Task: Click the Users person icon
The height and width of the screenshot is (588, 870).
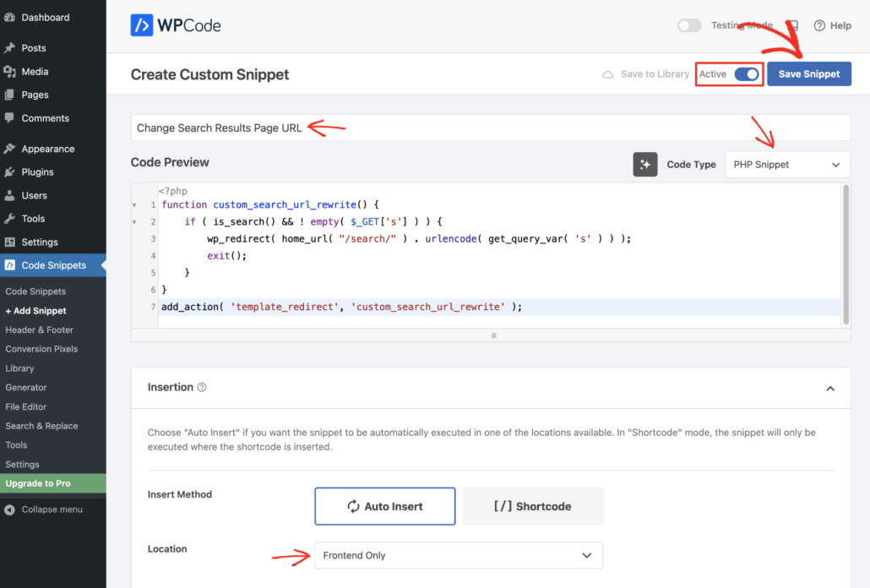Action: 9,195
